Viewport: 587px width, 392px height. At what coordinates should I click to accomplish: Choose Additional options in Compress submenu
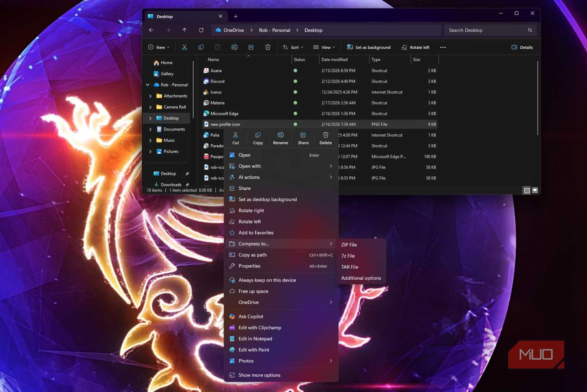coord(361,278)
